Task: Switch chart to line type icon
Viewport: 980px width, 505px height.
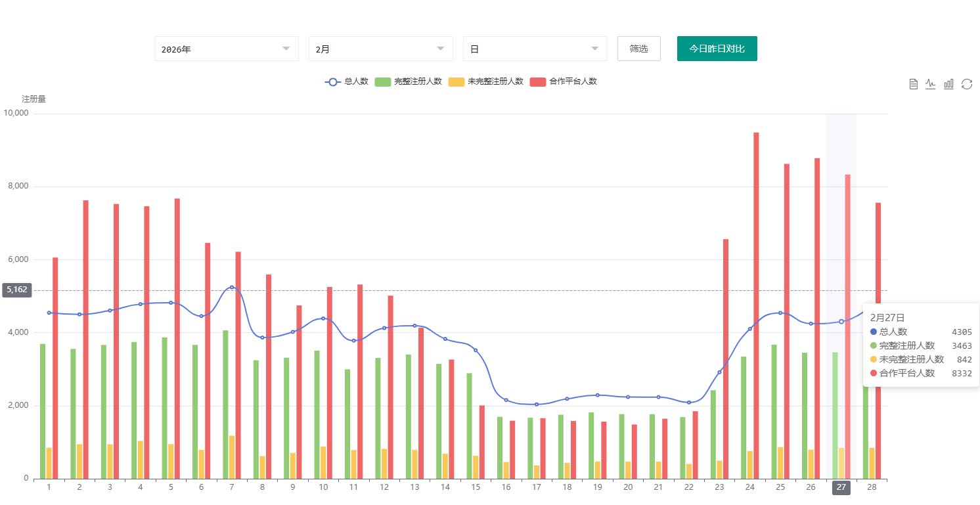Action: tap(931, 84)
